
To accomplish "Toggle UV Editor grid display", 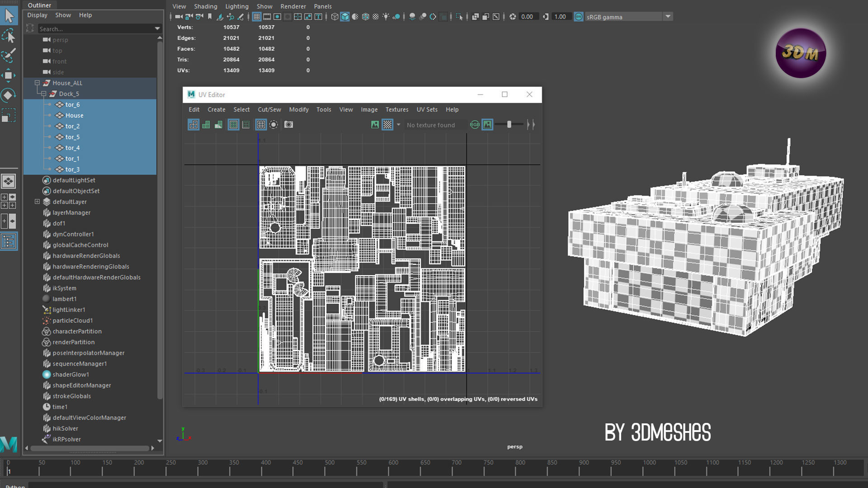I will [x=261, y=125].
